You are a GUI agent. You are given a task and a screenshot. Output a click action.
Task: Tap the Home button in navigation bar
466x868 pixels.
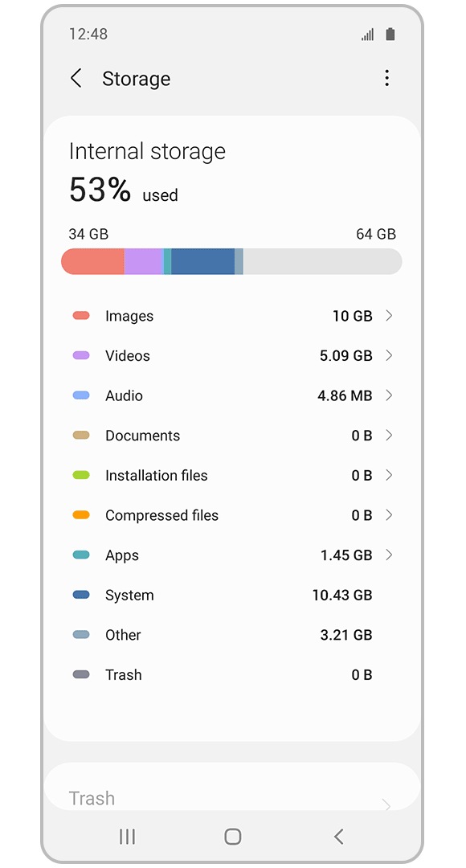(x=232, y=836)
